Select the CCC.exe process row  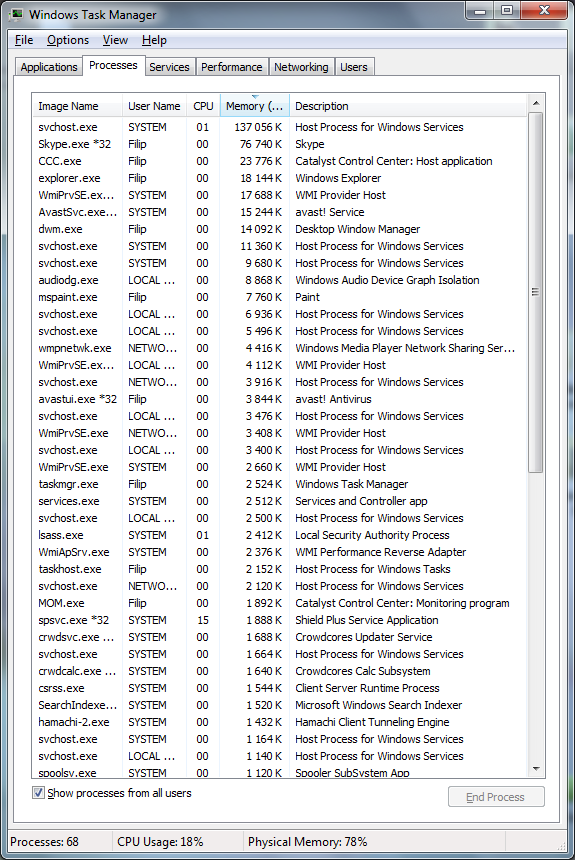coord(280,161)
